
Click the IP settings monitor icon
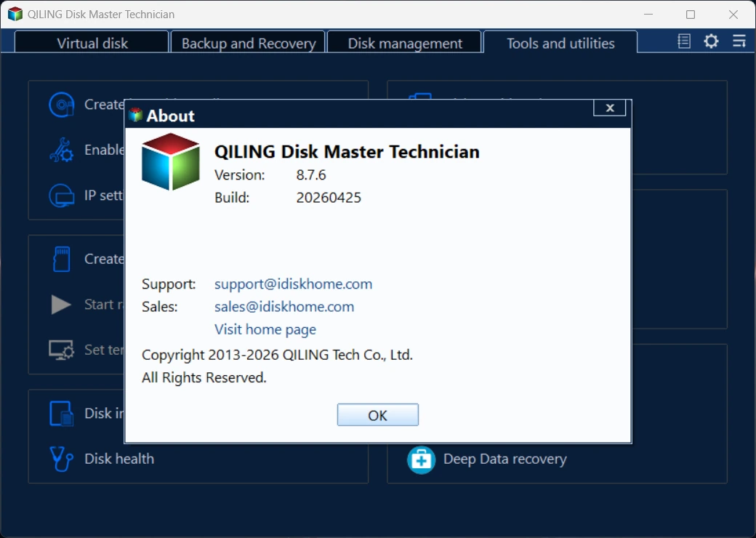[62, 196]
